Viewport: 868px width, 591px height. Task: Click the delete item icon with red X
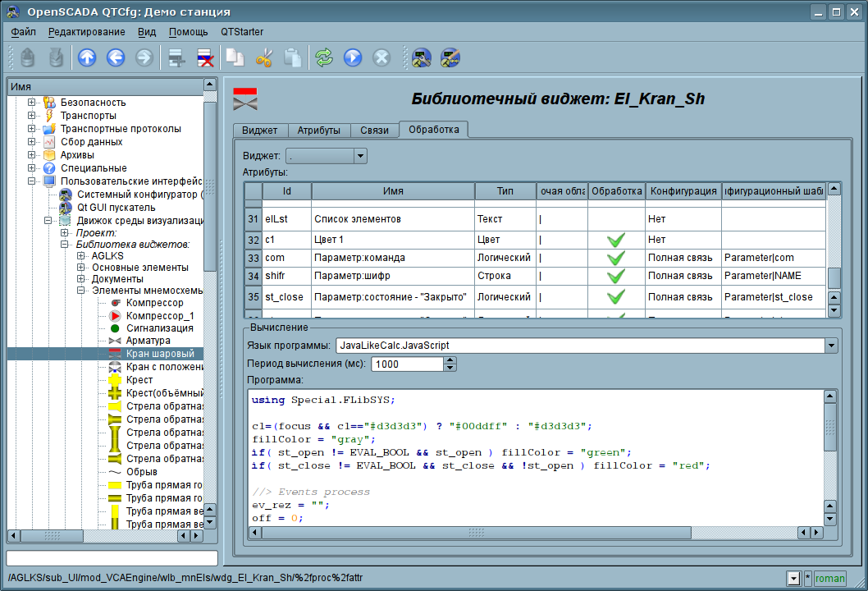(205, 57)
